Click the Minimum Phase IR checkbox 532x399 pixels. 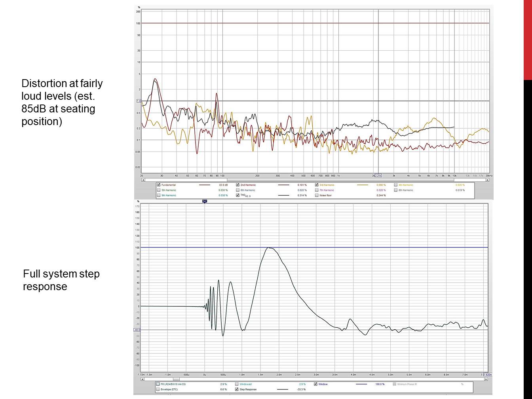(x=395, y=384)
